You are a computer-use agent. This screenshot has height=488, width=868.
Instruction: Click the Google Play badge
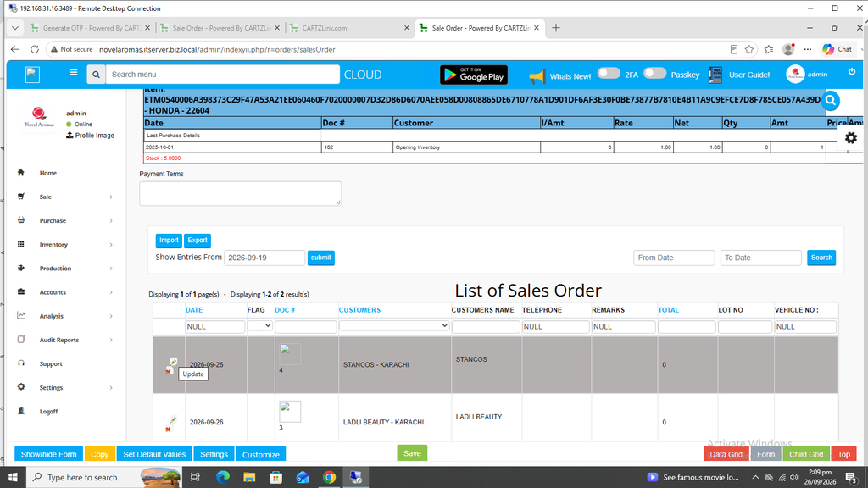point(474,75)
